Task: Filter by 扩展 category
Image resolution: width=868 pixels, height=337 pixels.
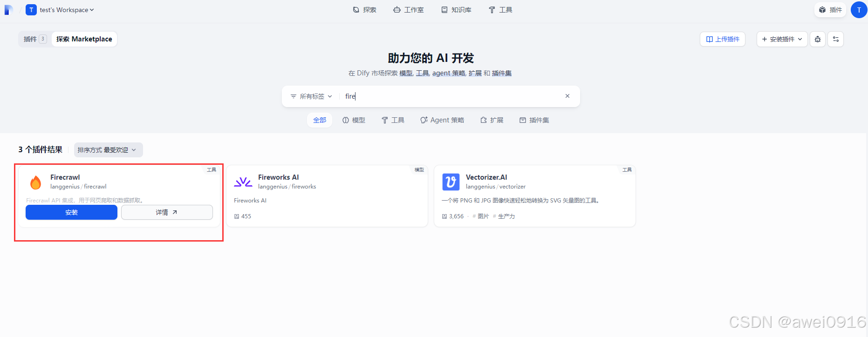Action: (492, 120)
